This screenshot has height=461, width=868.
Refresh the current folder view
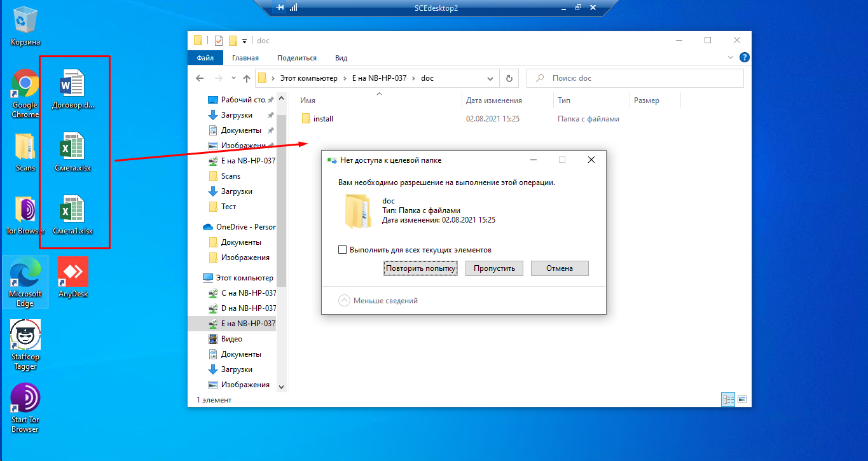pyautogui.click(x=509, y=79)
